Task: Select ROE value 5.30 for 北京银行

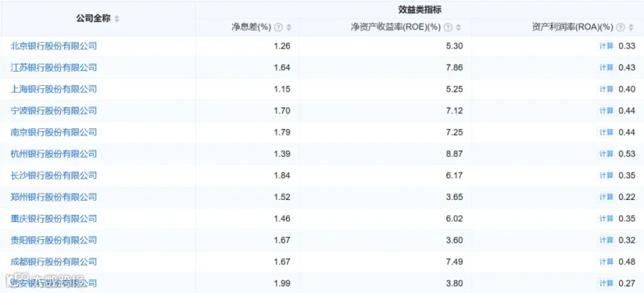Action: click(454, 46)
